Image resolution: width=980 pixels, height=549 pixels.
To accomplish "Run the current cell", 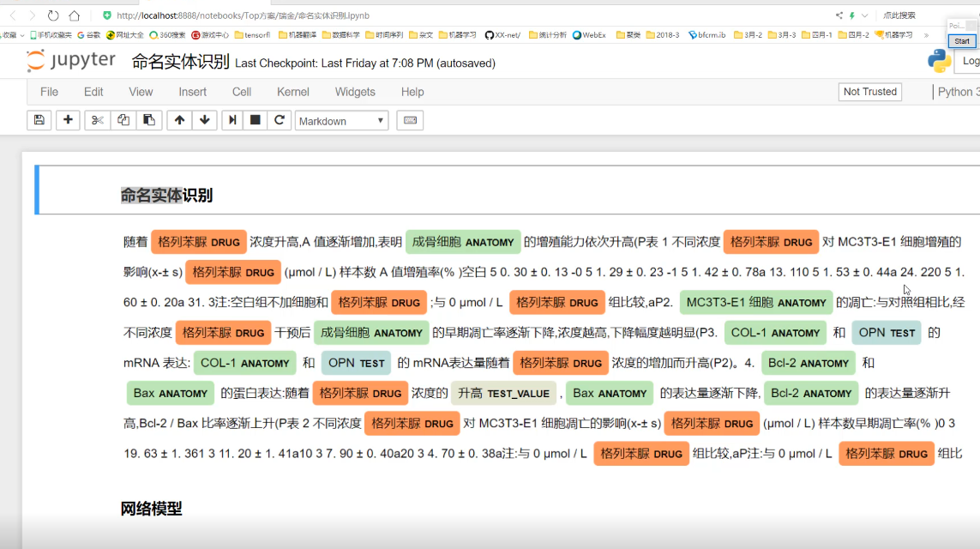I will tap(231, 121).
